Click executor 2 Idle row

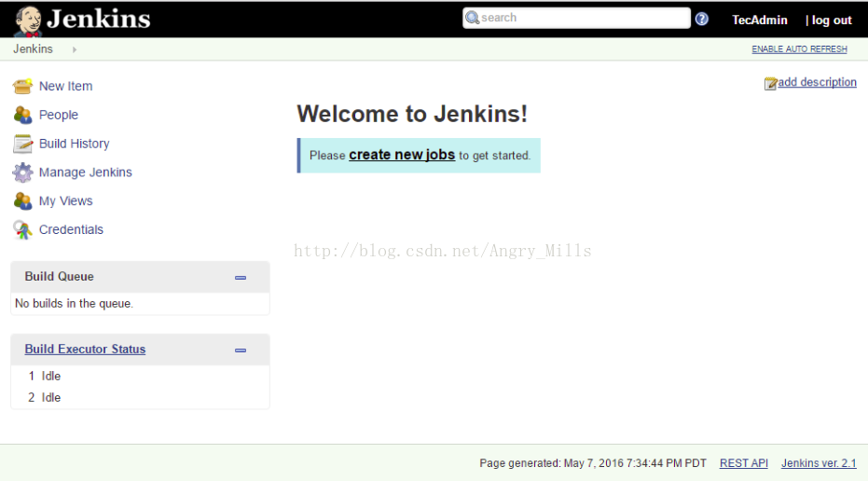coord(140,397)
